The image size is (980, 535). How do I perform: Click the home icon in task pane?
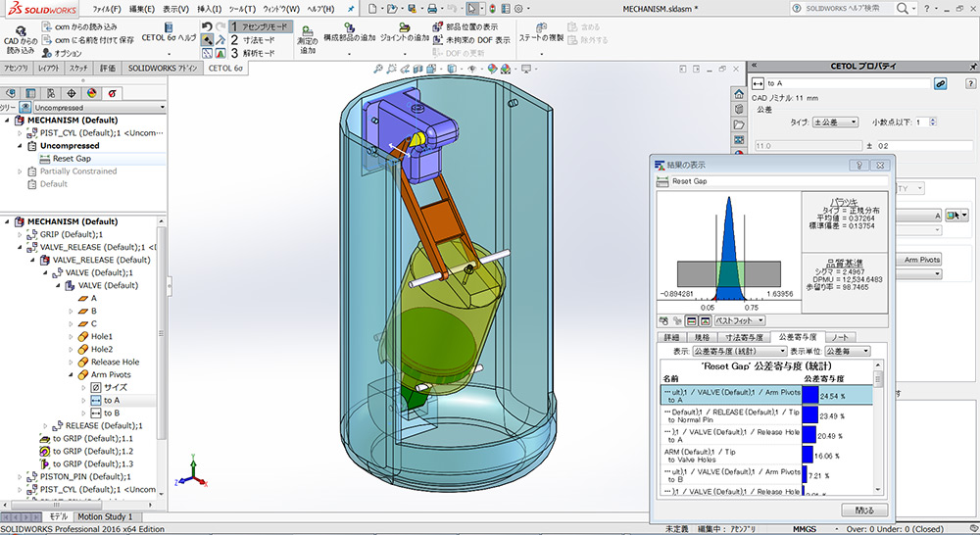coord(739,94)
